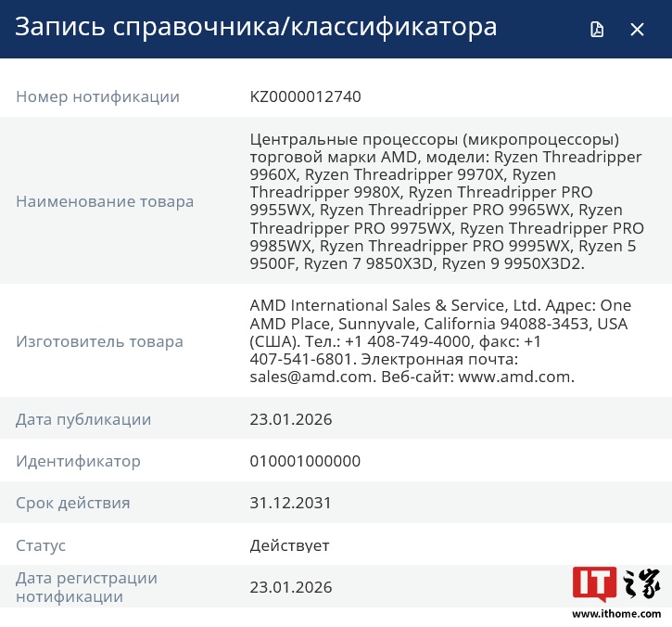Click the Дата публикации label

click(x=83, y=419)
